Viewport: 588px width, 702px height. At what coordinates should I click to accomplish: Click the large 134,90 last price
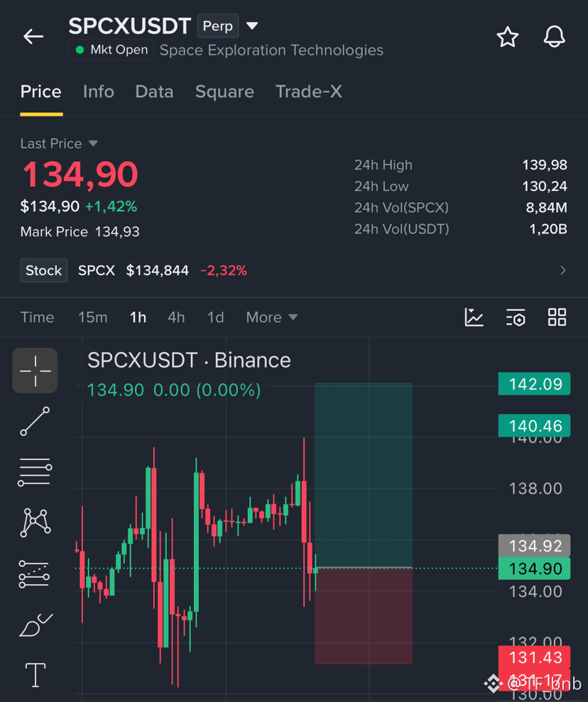click(x=80, y=174)
